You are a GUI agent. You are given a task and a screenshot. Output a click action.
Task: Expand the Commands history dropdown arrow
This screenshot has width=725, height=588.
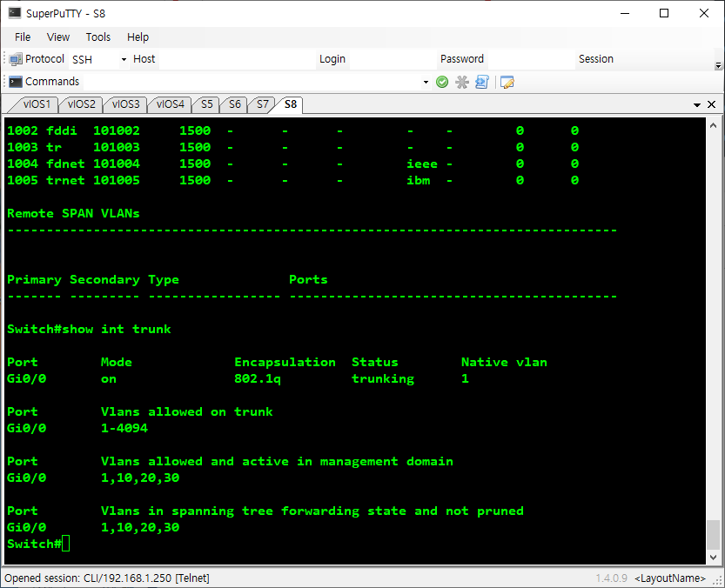(426, 83)
